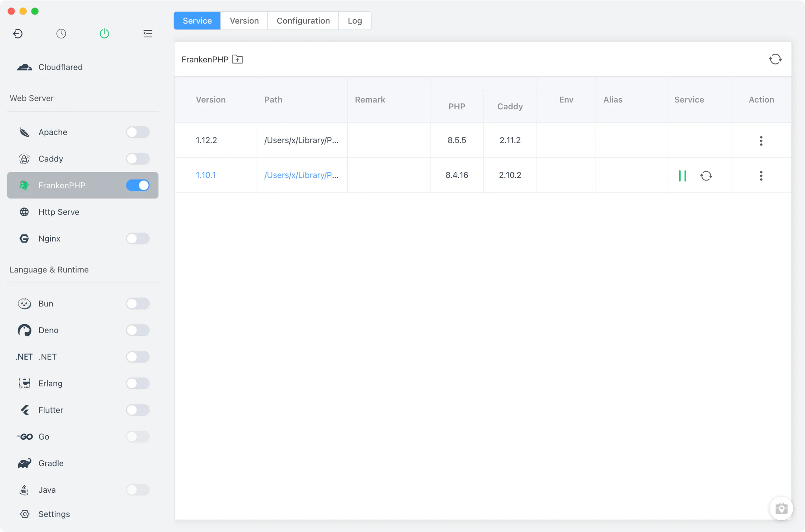805x532 pixels.
Task: Switch to the Log tab
Action: [x=355, y=20]
